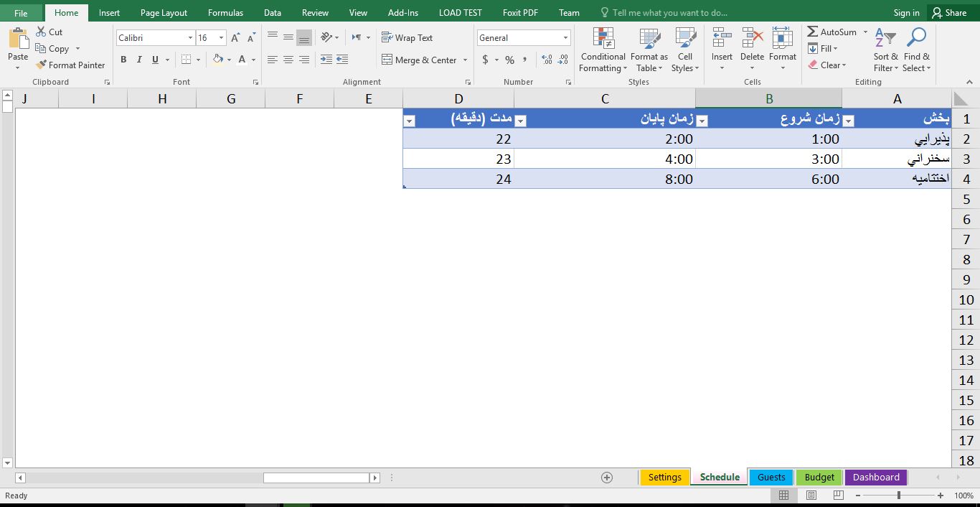Cut the selection with scissors icon
The image size is (980, 507).
pos(50,32)
